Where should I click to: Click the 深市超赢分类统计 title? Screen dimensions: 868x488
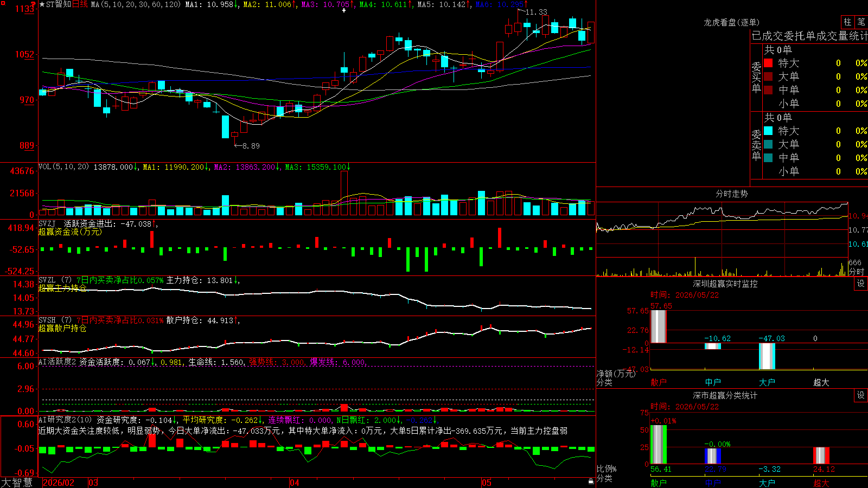pyautogui.click(x=725, y=395)
